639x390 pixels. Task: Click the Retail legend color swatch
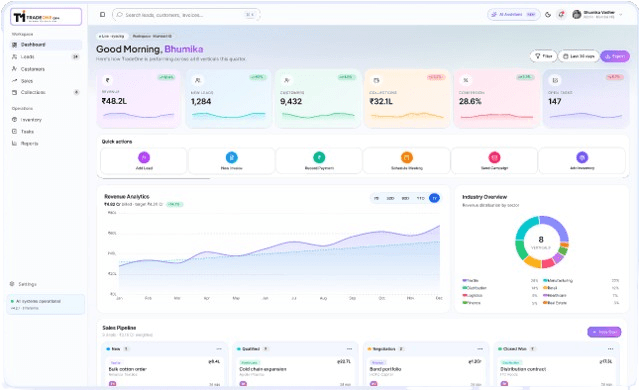click(545, 288)
